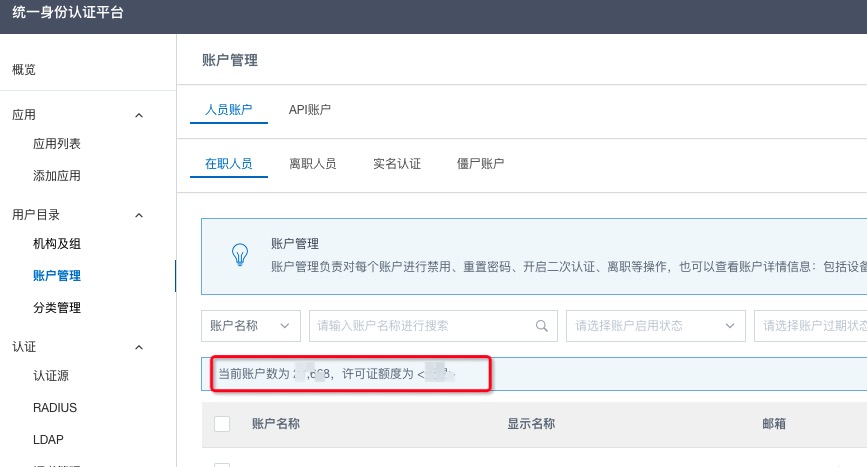Open 应用列表 in the sidebar
Screen dimensions: 867x467
coord(57,144)
